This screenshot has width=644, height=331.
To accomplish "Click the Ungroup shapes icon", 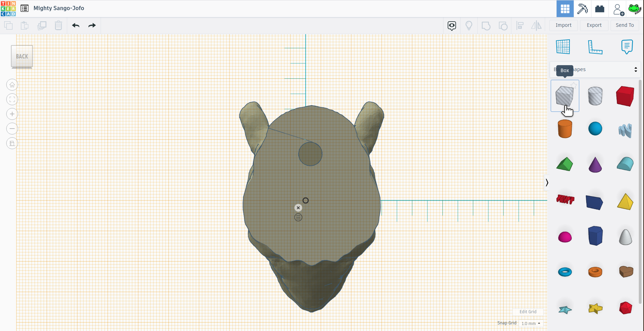I will click(503, 25).
